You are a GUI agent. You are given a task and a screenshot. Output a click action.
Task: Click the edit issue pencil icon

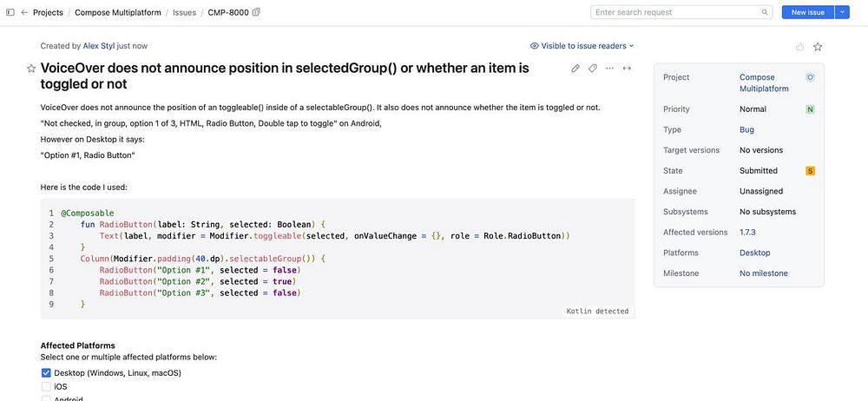click(575, 69)
